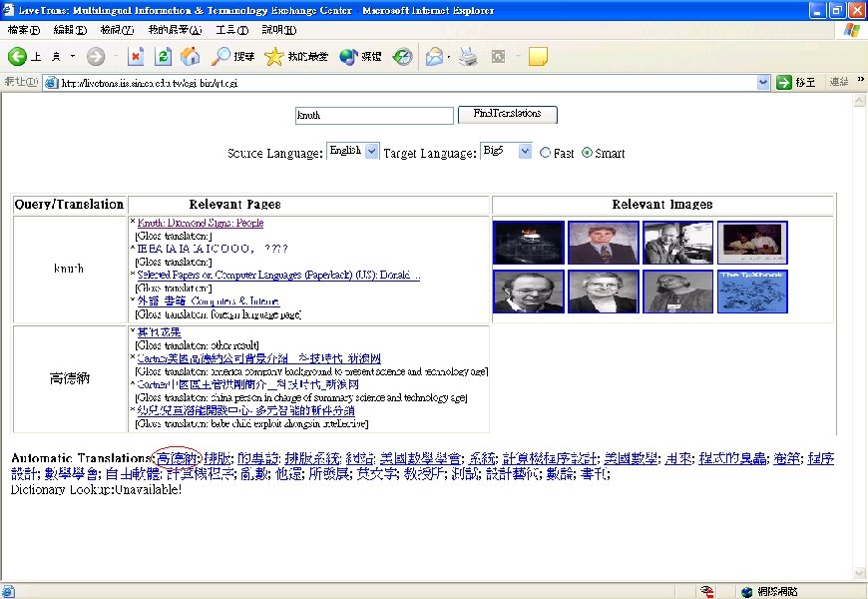This screenshot has width=868, height=599.
Task: Open the History clock icon
Action: click(402, 56)
